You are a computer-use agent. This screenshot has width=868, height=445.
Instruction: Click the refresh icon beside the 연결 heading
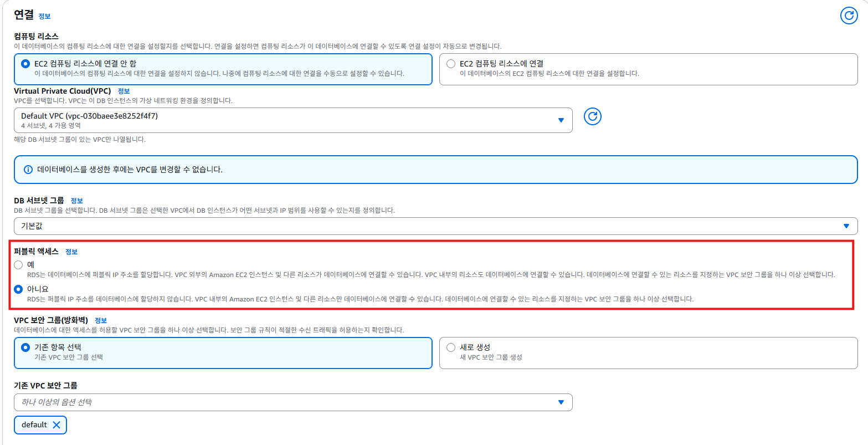[849, 16]
